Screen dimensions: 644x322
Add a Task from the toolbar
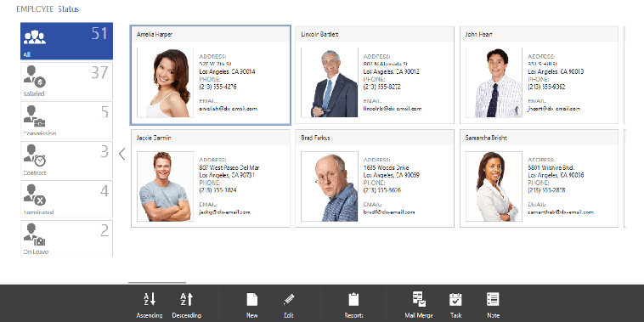(x=455, y=299)
